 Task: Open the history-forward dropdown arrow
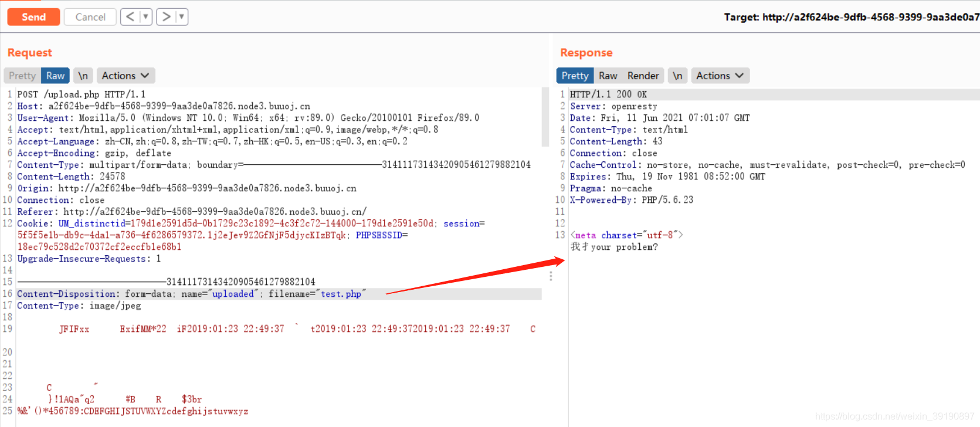182,17
